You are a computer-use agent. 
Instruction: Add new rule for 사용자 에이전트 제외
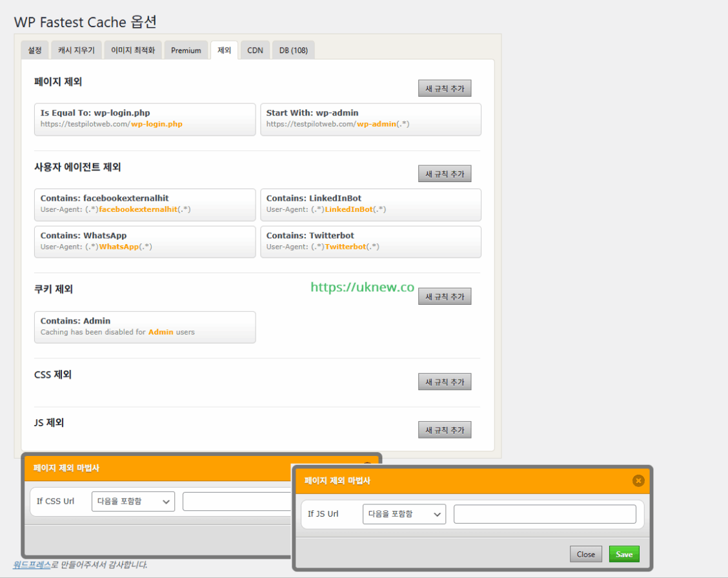tap(445, 174)
